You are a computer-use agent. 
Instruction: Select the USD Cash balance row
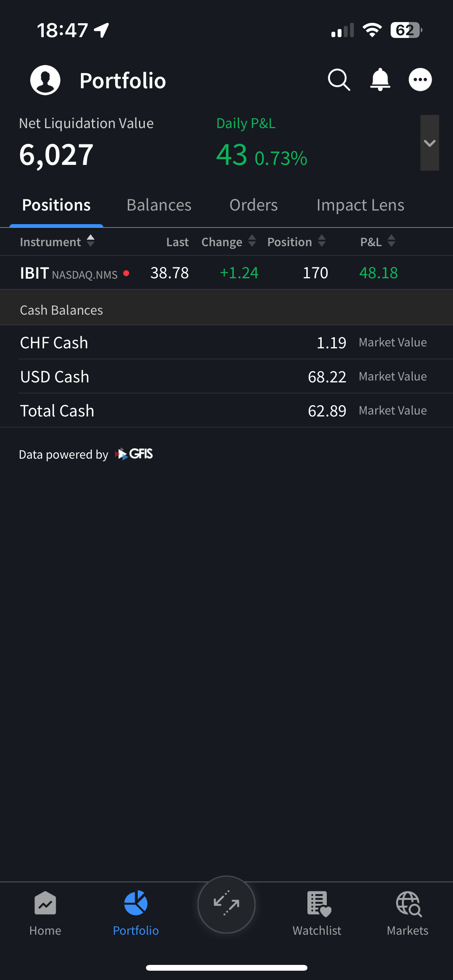226,377
